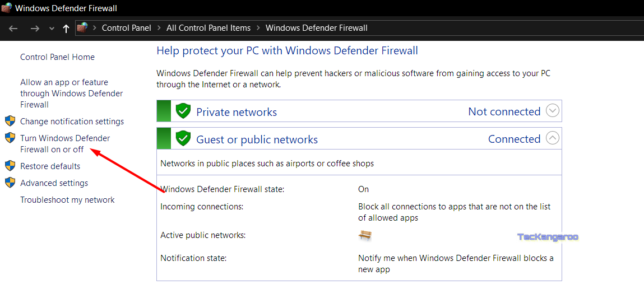Select the Control Panel breadcrumb

pos(127,28)
